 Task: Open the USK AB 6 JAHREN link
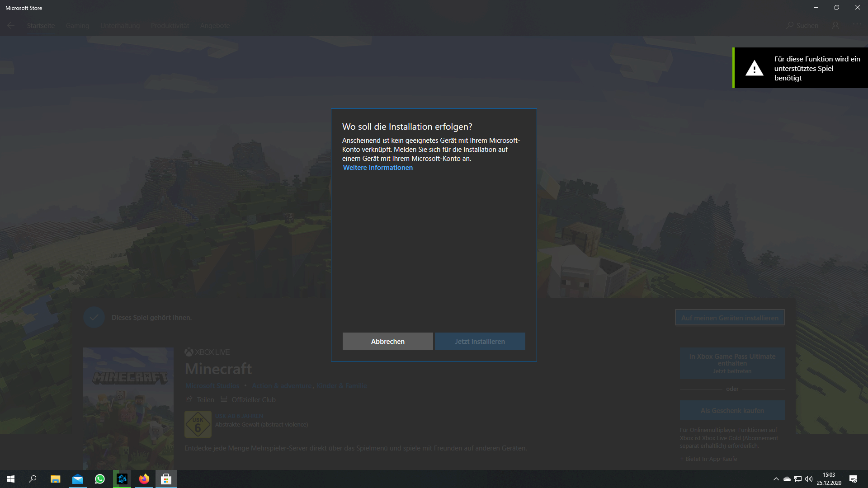[239, 416]
